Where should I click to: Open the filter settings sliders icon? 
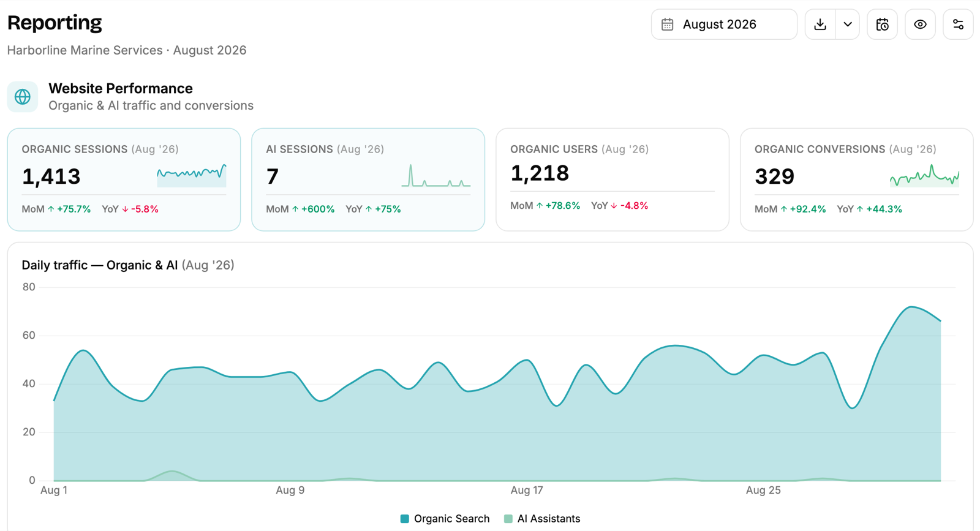pos(958,24)
